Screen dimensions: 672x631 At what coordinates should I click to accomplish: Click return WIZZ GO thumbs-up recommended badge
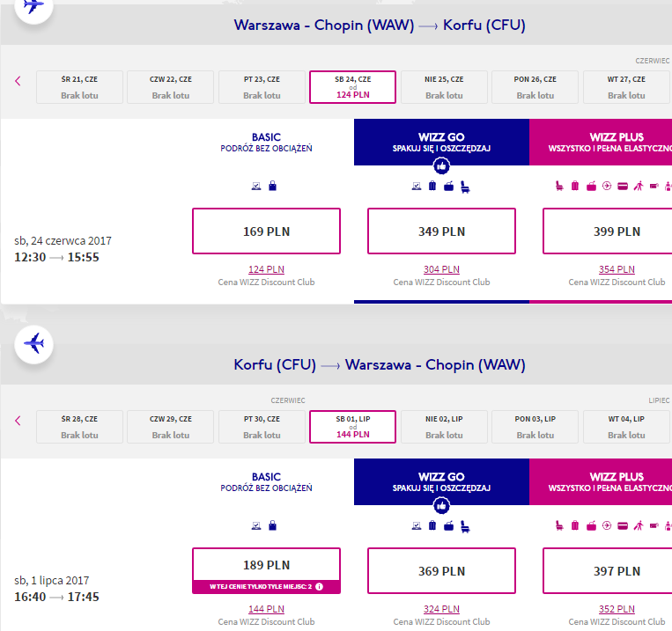point(441,505)
